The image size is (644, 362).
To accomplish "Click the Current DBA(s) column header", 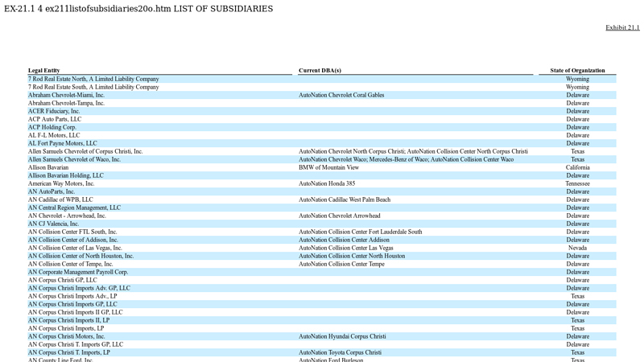I will pos(320,71).
